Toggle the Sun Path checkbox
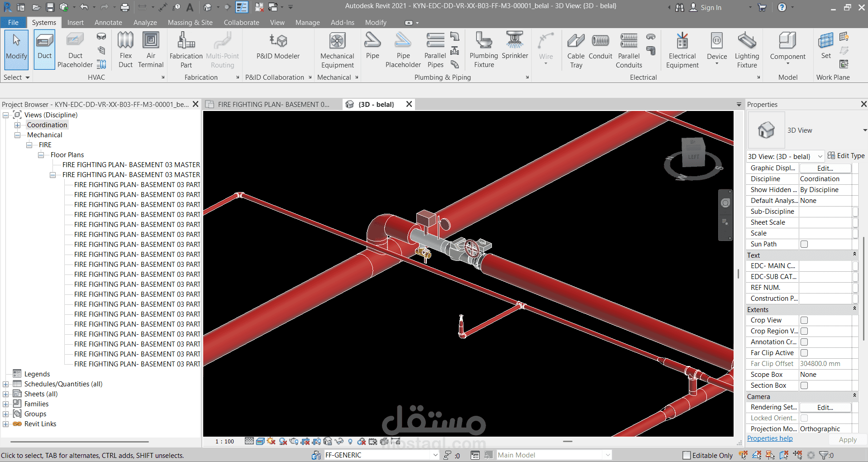Screen dimensions: 868x462 [804, 244]
